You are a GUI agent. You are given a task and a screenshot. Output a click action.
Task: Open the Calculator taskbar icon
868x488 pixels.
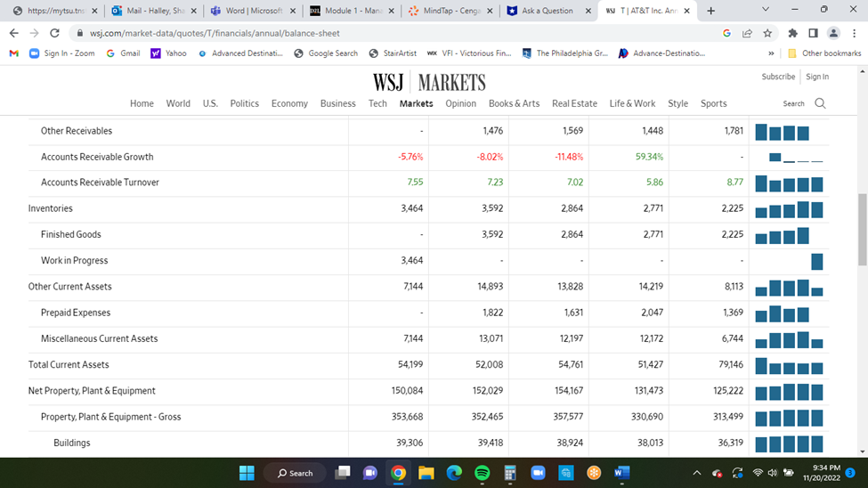[510, 473]
